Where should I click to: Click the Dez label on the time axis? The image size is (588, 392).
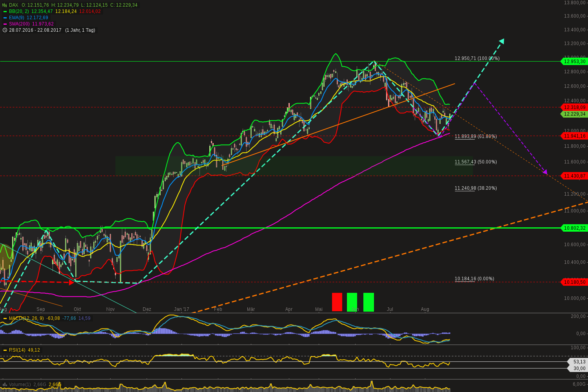tap(147, 309)
